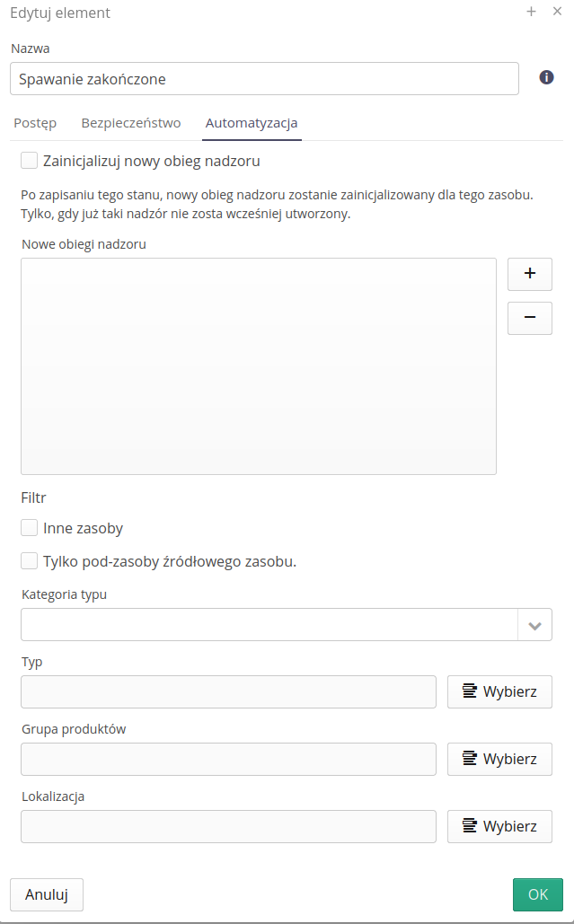This screenshot has width=574, height=924.
Task: Expand the Kategoria typu dropdown arrow
Action: point(535,625)
